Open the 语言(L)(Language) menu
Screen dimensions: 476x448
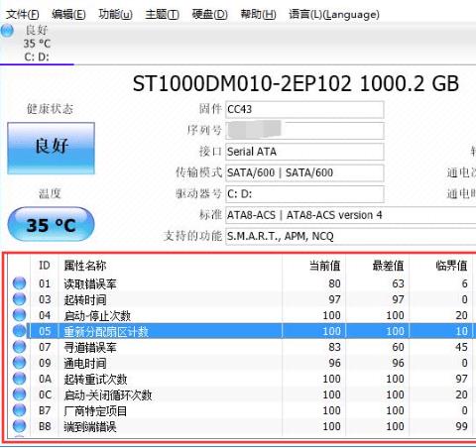[334, 14]
